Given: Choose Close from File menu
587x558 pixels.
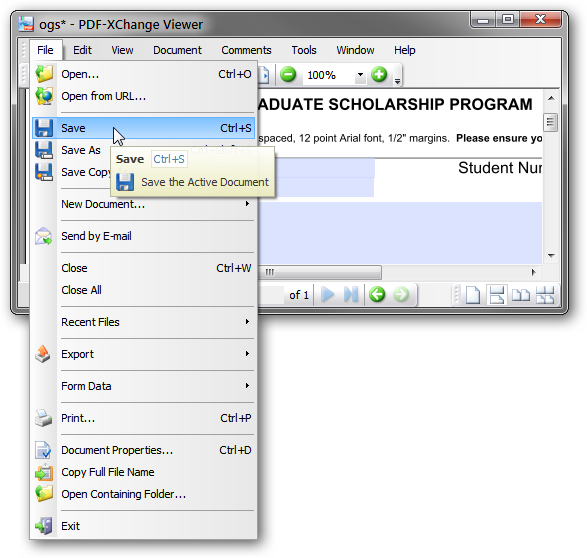Looking at the screenshot, I should click(143, 268).
